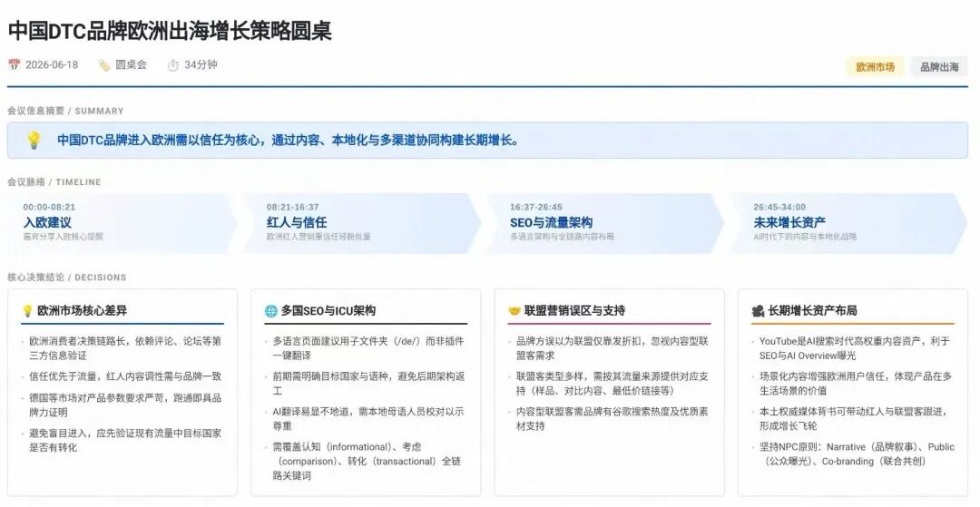Jump to the 红人与信任 timeline segment

pos(361,223)
